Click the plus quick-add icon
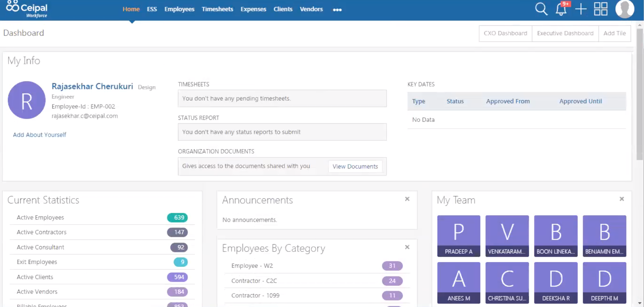The width and height of the screenshot is (644, 307). (581, 9)
